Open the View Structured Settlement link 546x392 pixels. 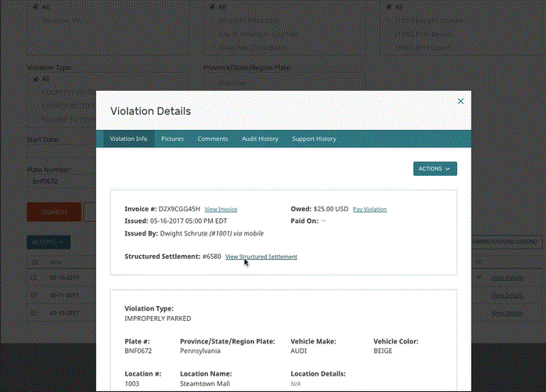(x=261, y=257)
